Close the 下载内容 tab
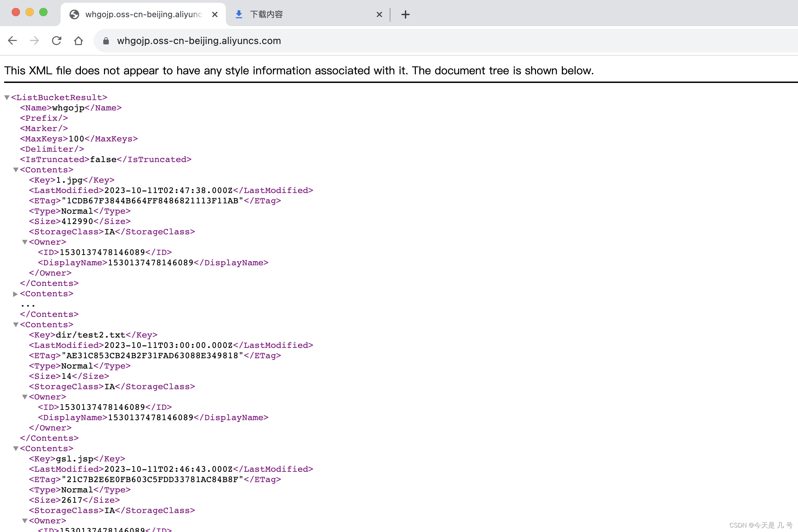 tap(379, 14)
